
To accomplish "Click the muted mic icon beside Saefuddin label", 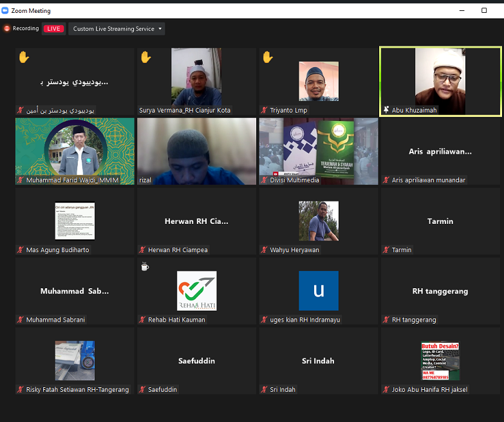I will [x=142, y=389].
